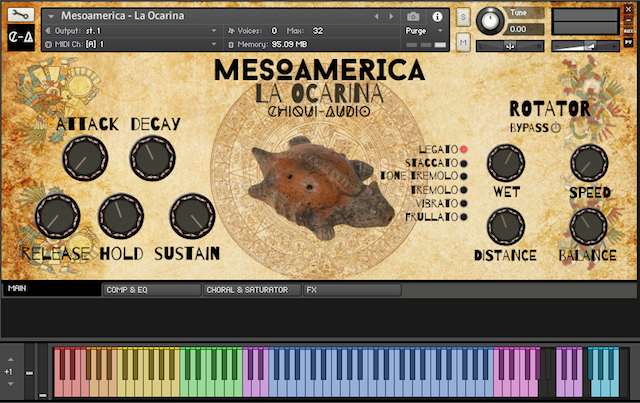Image resolution: width=640 pixels, height=403 pixels.
Task: Click the volume slider at top right
Action: (585, 46)
